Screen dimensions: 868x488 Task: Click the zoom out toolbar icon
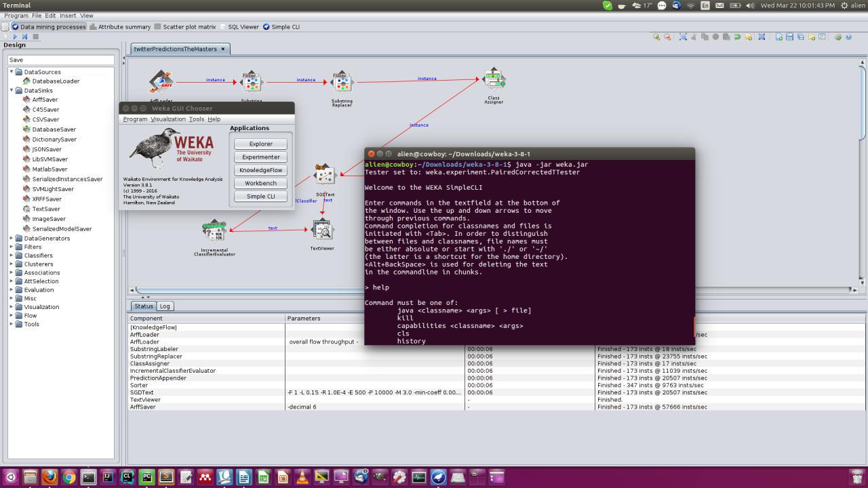tap(667, 37)
